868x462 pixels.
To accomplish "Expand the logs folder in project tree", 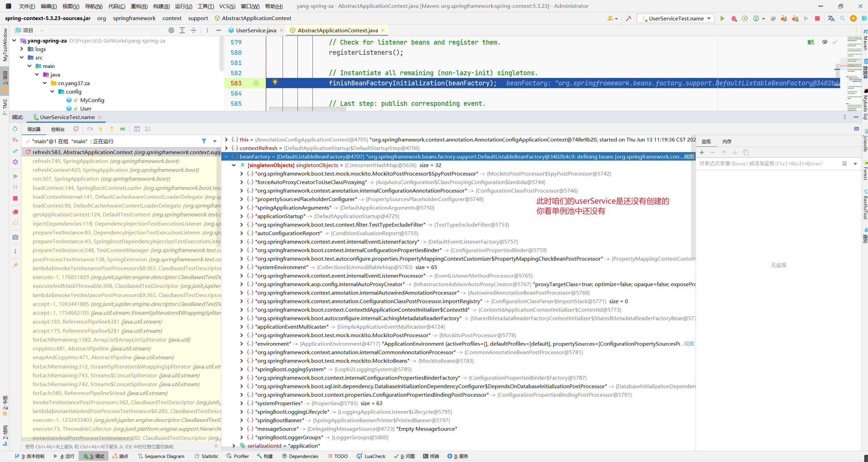I will click(x=22, y=49).
